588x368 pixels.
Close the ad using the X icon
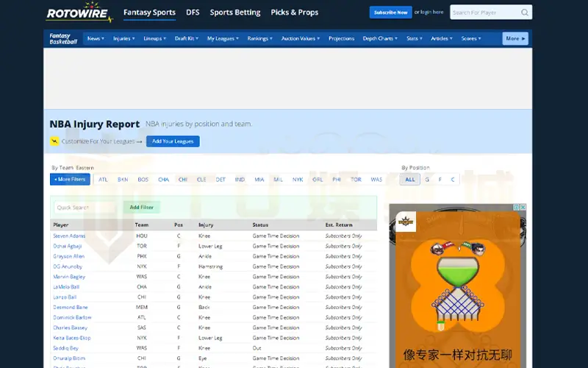pyautogui.click(x=523, y=208)
